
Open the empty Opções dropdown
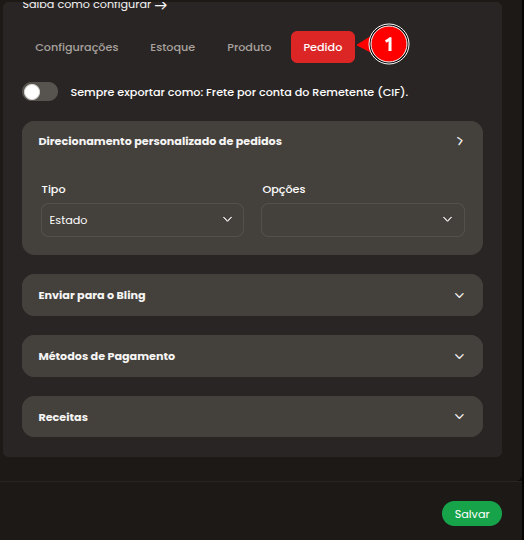[363, 220]
